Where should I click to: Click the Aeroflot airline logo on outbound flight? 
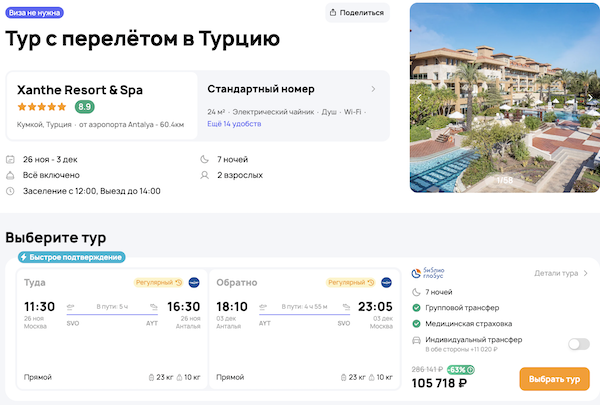[x=193, y=282]
